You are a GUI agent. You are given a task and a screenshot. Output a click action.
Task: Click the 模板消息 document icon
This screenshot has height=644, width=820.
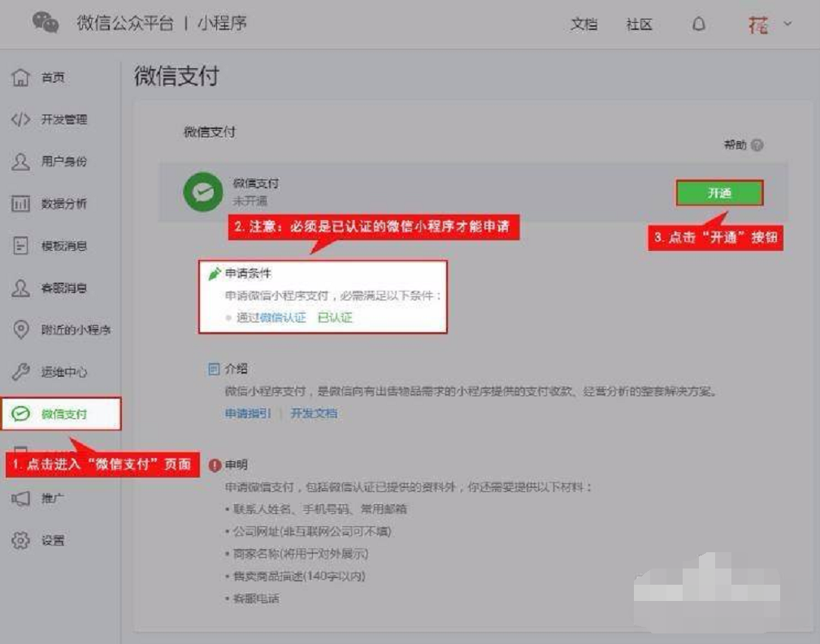21,246
